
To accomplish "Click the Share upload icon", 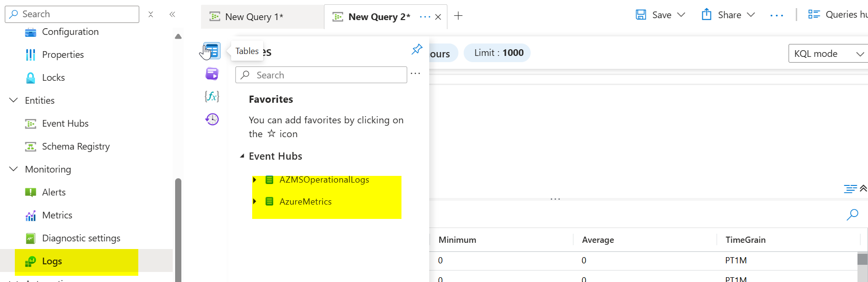I will (707, 14).
